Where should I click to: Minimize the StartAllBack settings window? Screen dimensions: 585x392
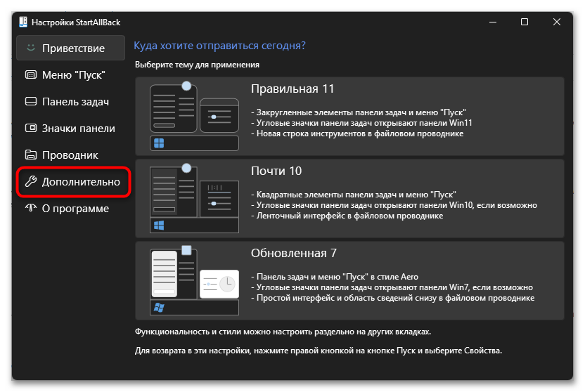tap(493, 22)
